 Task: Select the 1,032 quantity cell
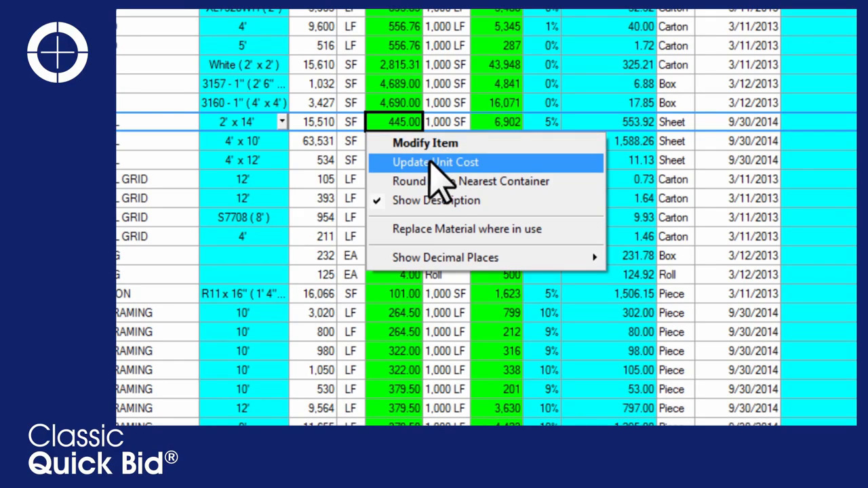pyautogui.click(x=313, y=84)
